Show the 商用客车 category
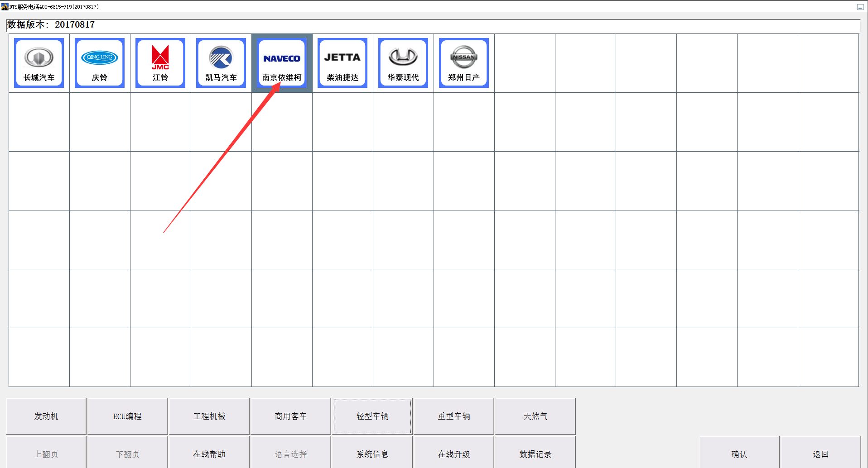Viewport: 868px width, 468px height. pos(291,416)
